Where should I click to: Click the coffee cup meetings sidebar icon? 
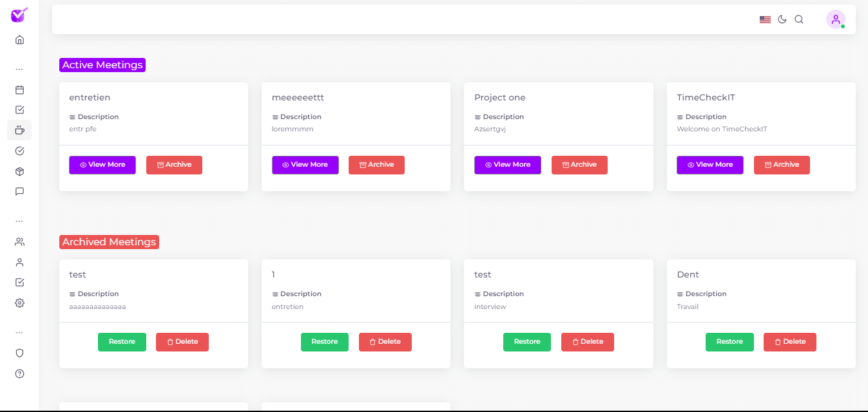[19, 131]
